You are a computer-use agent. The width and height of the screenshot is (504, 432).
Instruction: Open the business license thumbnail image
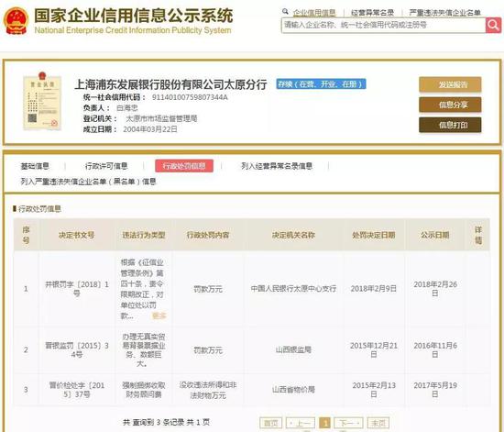pos(42,101)
